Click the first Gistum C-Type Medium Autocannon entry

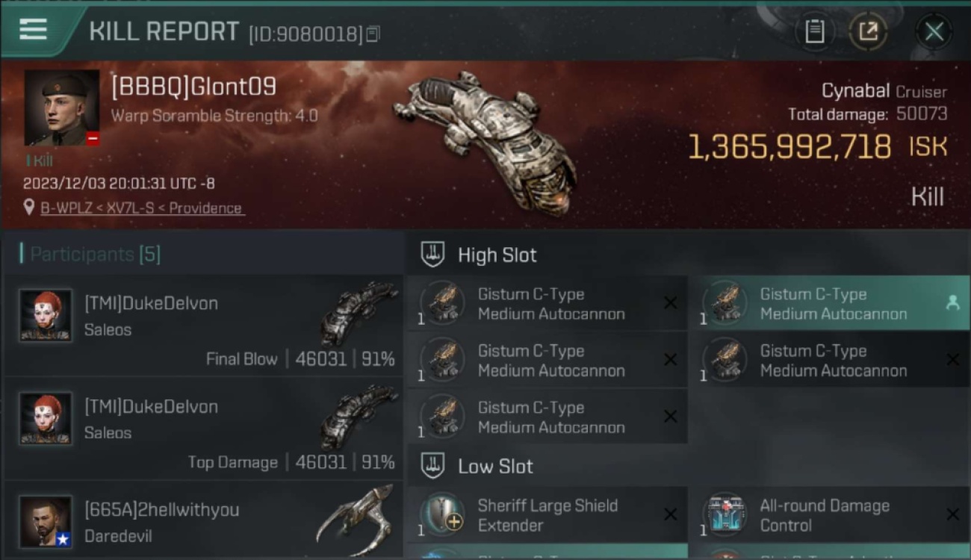(547, 303)
